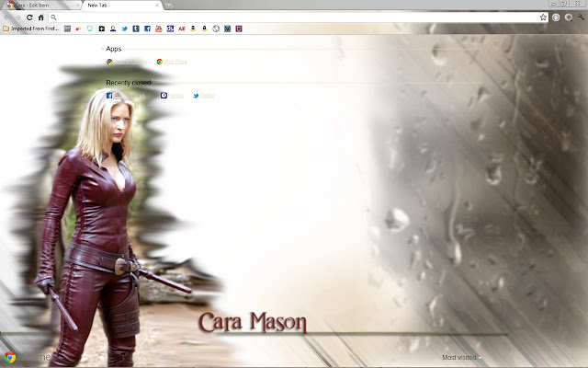Open the first Amazon bookmark icon

pos(193,29)
